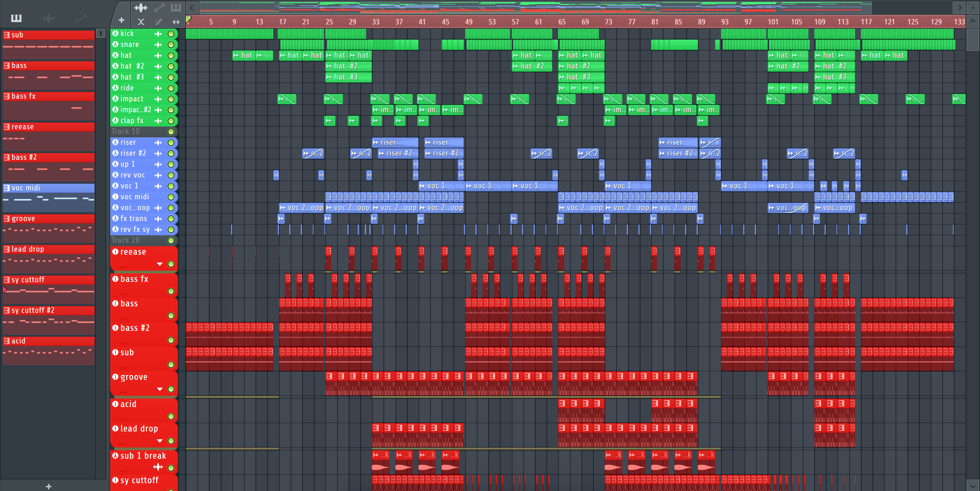Add a new playlist track with plus

pyautogui.click(x=121, y=20)
